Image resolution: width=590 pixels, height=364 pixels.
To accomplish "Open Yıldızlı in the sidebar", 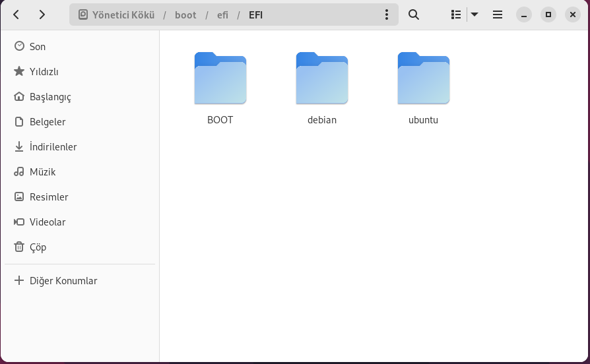I will 80,71.
